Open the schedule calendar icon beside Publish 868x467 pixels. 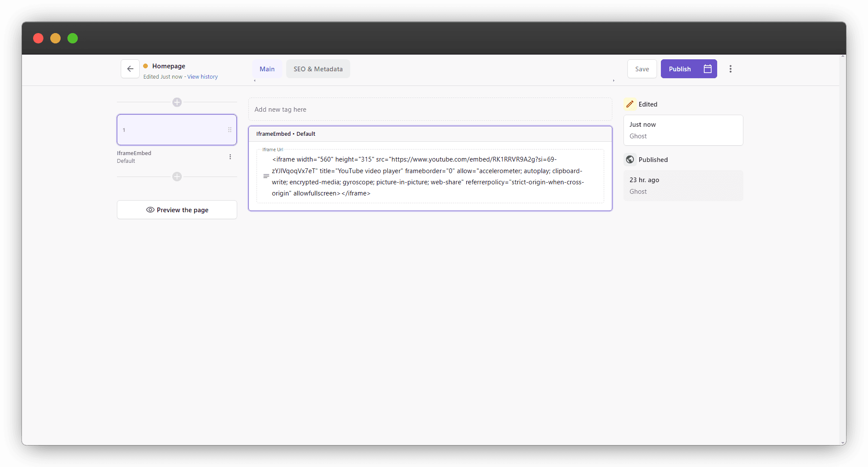tap(708, 69)
